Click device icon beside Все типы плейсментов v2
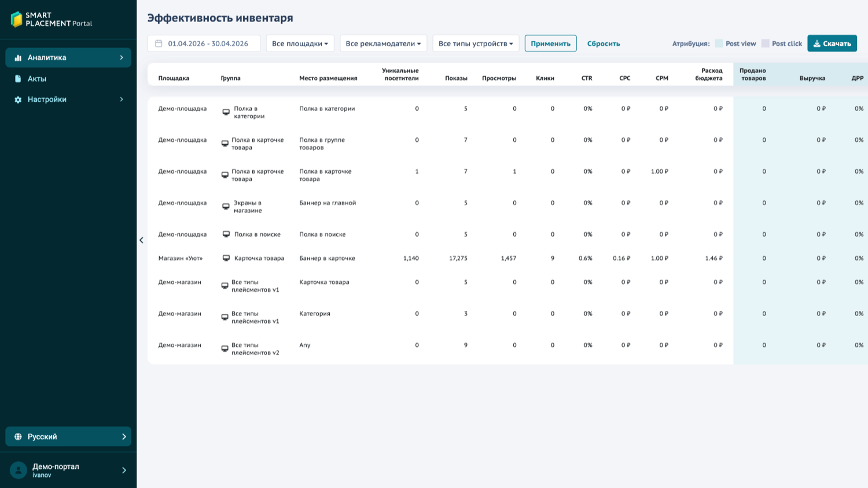 225,349
